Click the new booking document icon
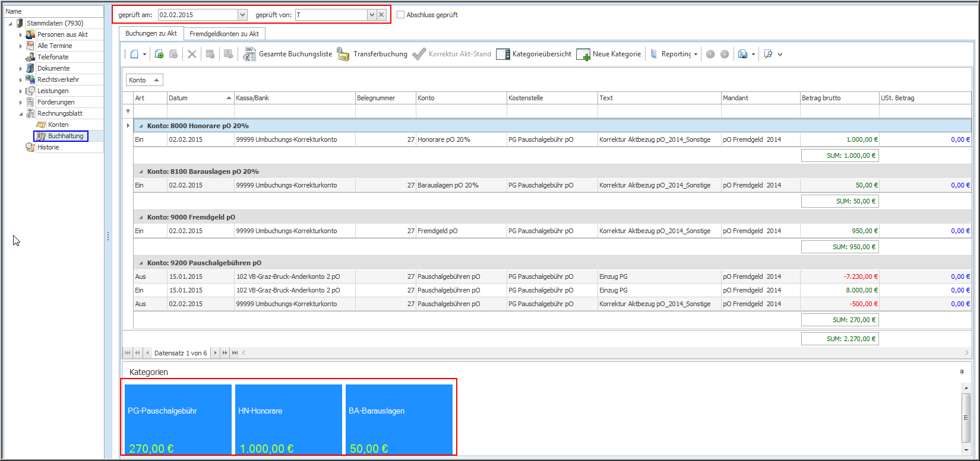This screenshot has height=461, width=980. click(135, 54)
